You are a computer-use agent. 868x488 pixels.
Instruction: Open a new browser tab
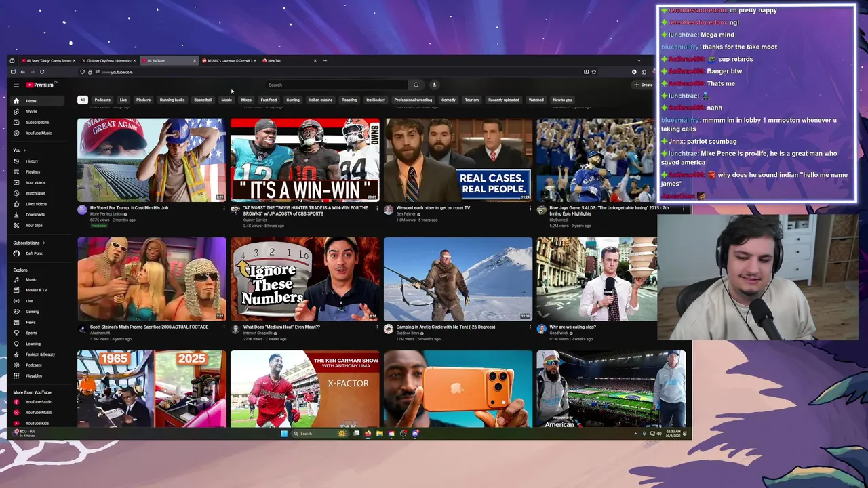[325, 60]
